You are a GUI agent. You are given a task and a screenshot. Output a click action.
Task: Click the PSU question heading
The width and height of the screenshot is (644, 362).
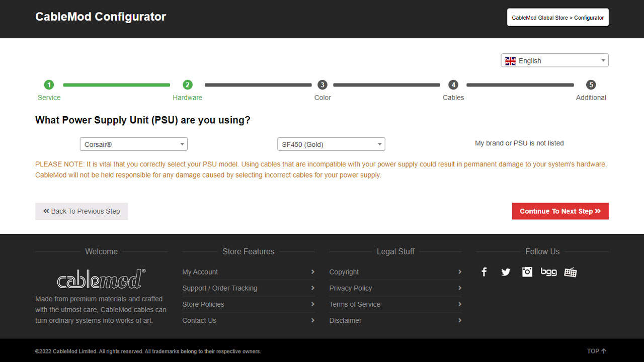coord(143,120)
